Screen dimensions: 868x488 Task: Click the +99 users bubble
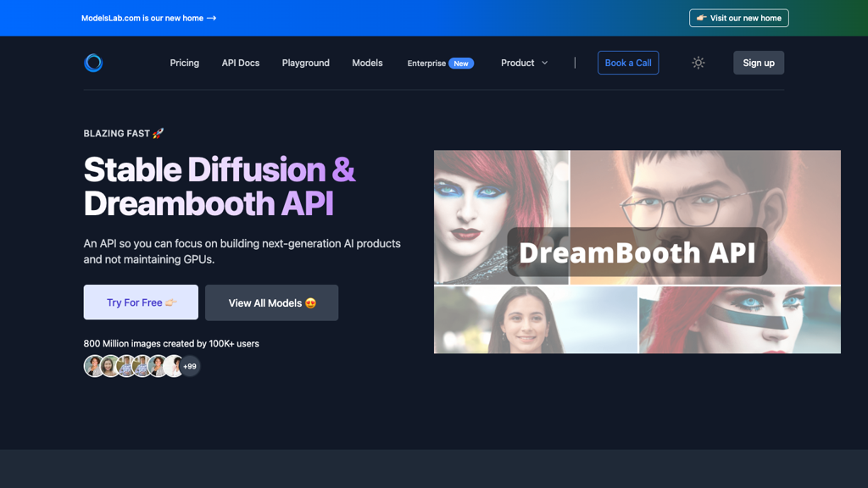point(190,365)
